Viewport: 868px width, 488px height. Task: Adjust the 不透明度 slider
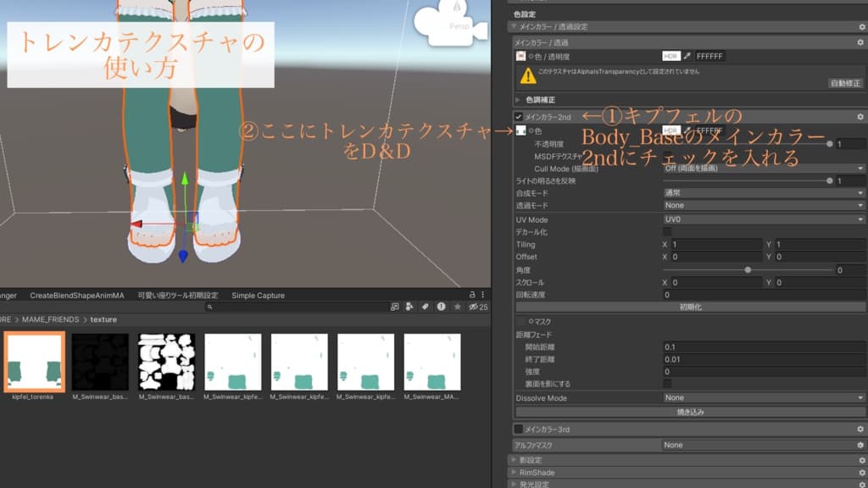coord(828,143)
